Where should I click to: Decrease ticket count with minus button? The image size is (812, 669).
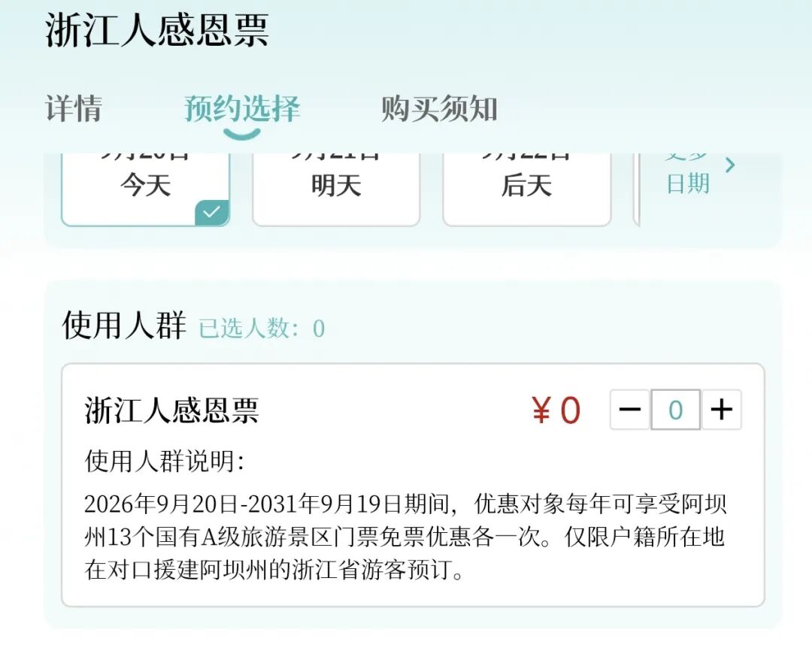click(630, 410)
